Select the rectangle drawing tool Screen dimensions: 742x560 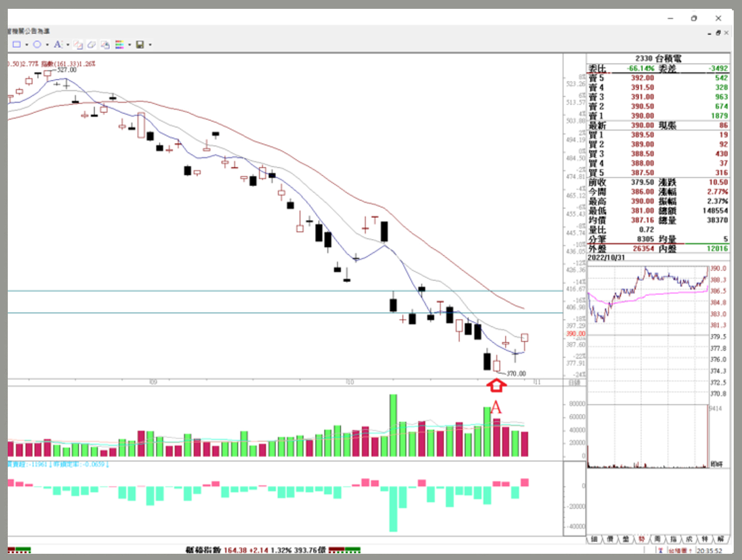(x=17, y=45)
